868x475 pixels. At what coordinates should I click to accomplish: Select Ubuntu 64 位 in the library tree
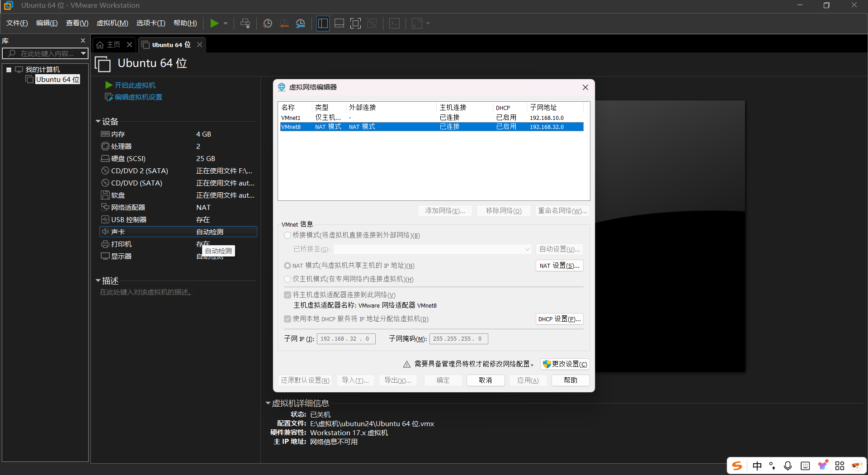pyautogui.click(x=57, y=80)
